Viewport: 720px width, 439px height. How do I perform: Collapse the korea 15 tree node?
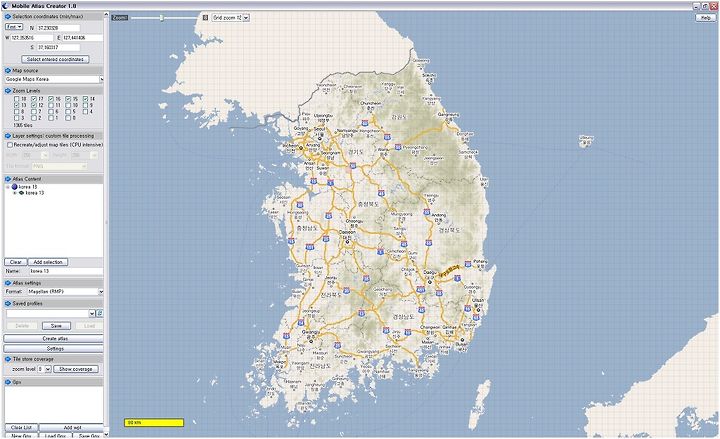pyautogui.click(x=8, y=187)
